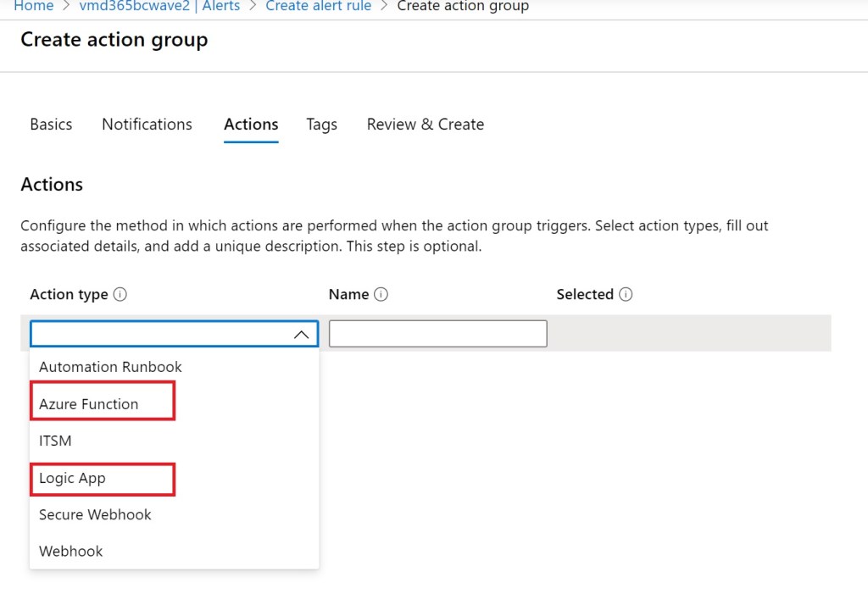The image size is (868, 616).
Task: Select ITSM action type option
Action: 55,441
